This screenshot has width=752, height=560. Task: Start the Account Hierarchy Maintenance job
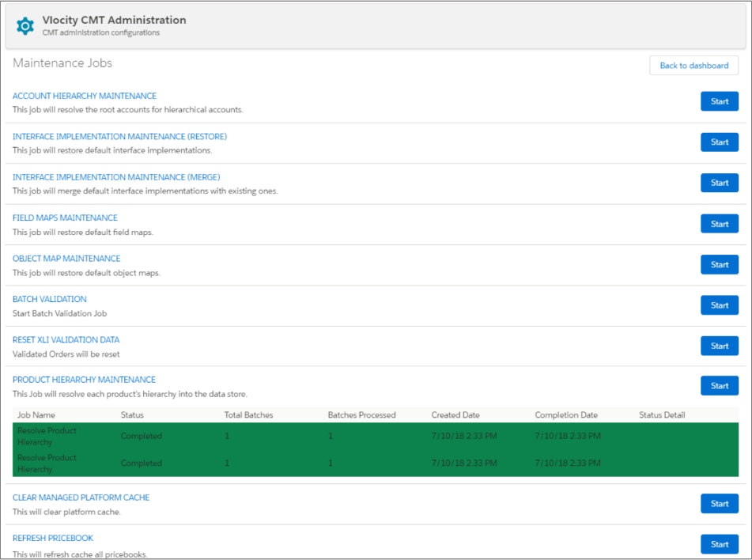tap(720, 101)
